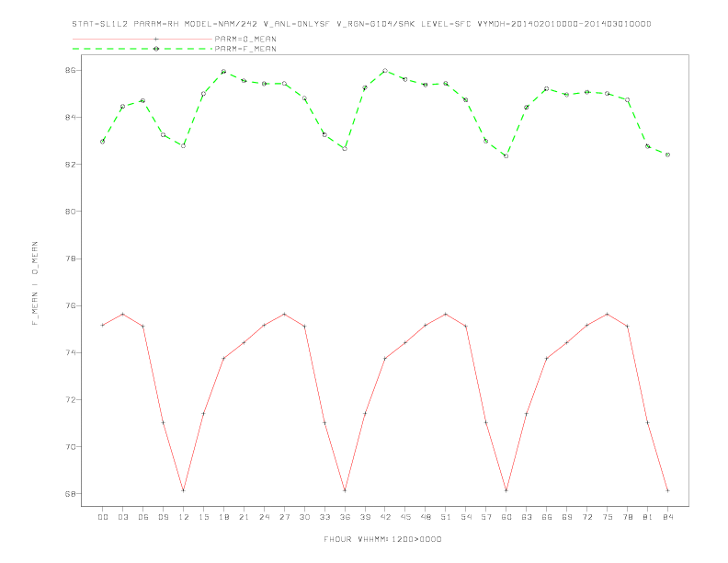Select the green dashed legend line sample
Viewport: 728px width, 563px height.
coord(142,49)
